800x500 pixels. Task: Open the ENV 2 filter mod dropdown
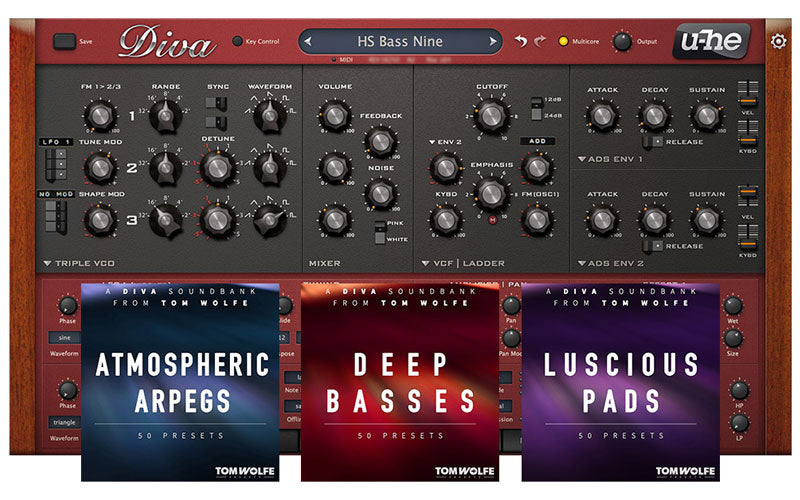(445, 142)
